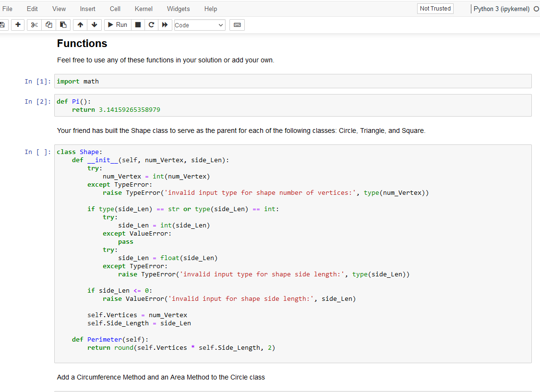Open the Insert menu
Viewport: 540px width, 392px height.
pyautogui.click(x=87, y=9)
